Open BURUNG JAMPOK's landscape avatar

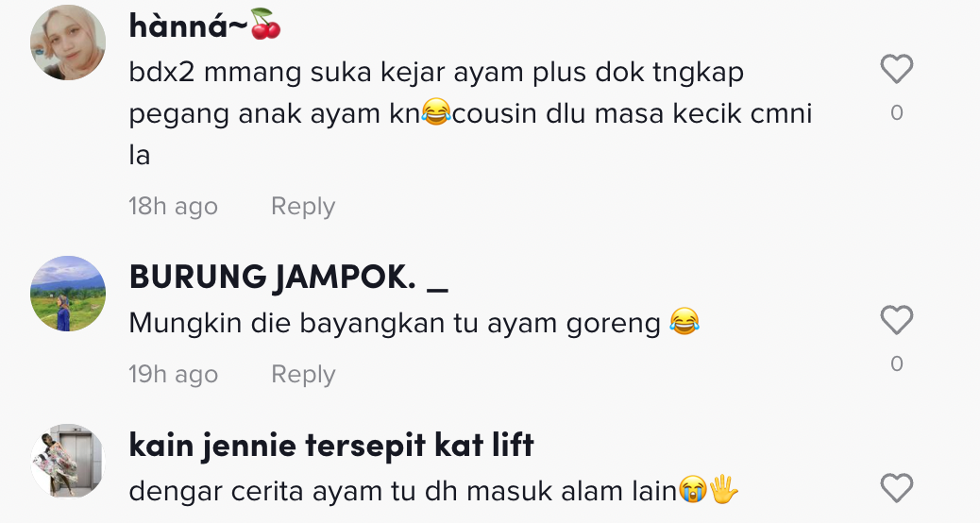(67, 294)
